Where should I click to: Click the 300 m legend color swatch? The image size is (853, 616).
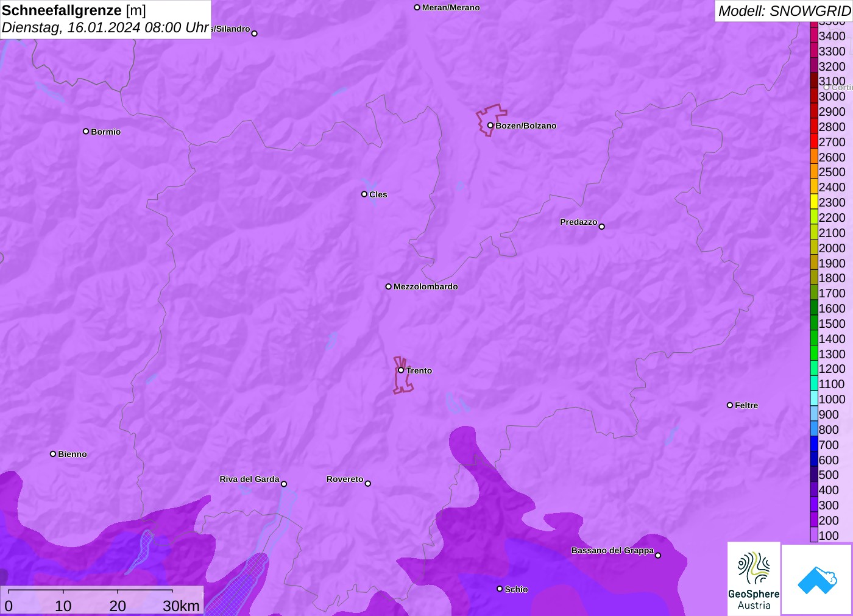tap(814, 504)
